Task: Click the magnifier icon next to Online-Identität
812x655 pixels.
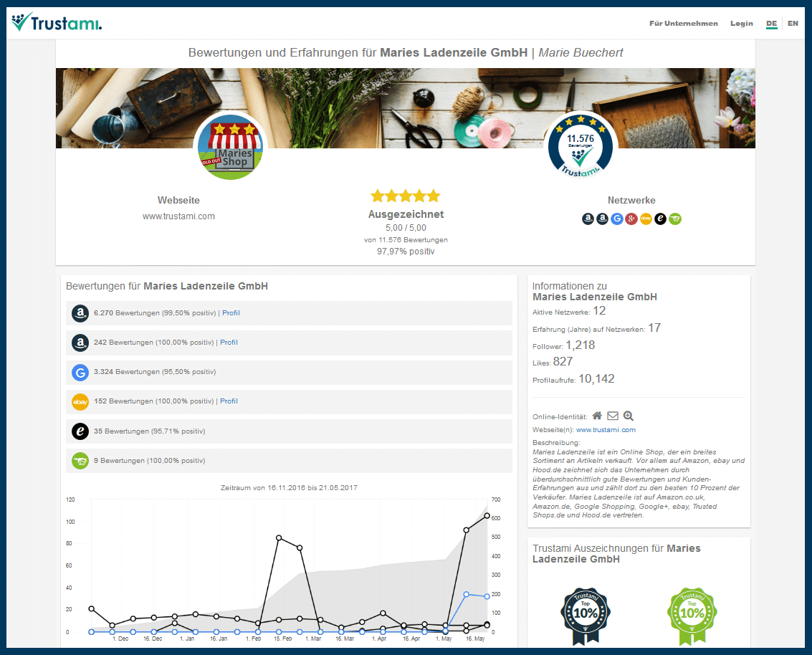Action: pos(628,416)
